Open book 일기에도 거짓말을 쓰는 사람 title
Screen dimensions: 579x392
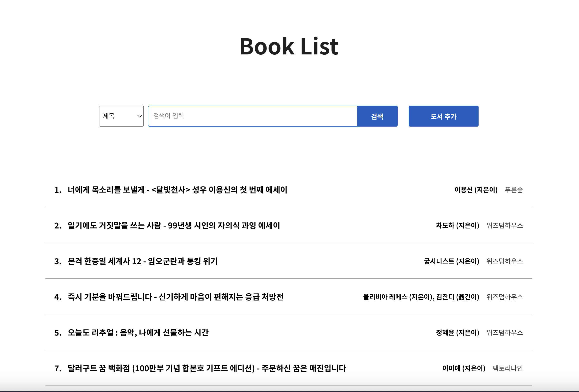[174, 225]
